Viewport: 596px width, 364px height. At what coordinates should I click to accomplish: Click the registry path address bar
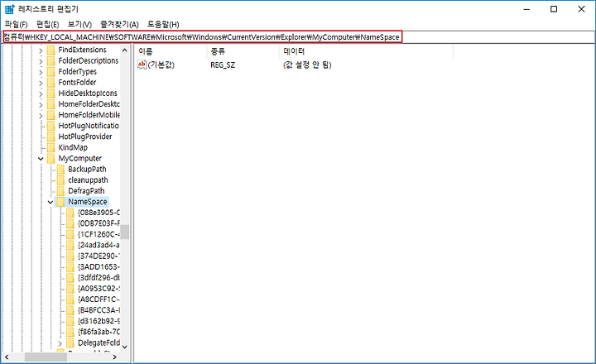(299, 37)
